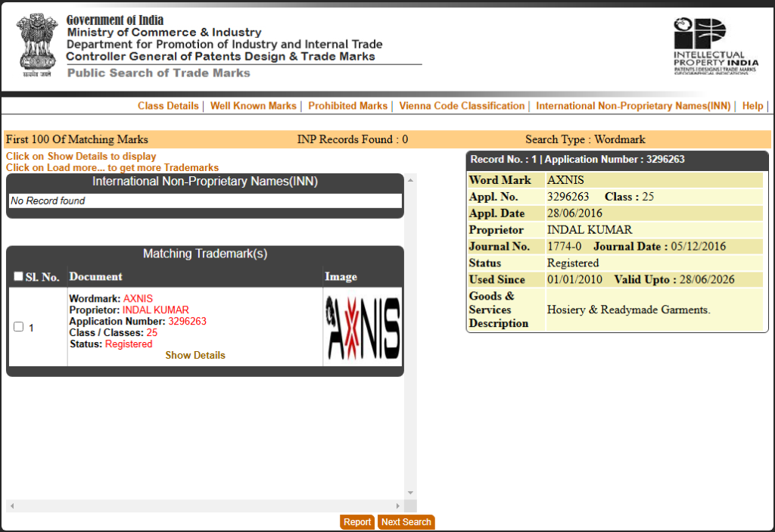Image resolution: width=775 pixels, height=532 pixels.
Task: Tick the checkbox for record 1
Action: [x=19, y=327]
